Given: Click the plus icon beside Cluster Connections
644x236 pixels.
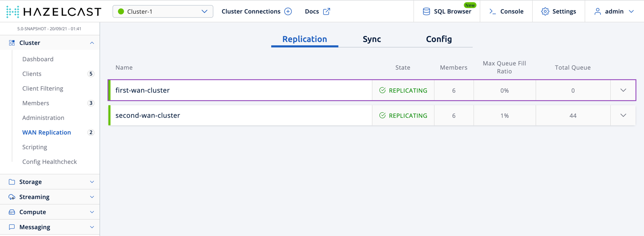Looking at the screenshot, I should click(288, 11).
